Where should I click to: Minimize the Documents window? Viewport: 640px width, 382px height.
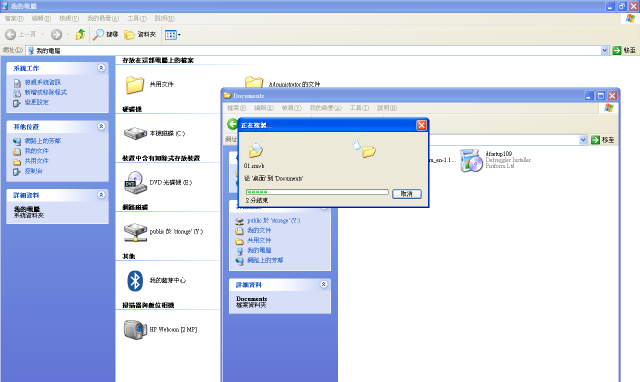[x=589, y=96]
